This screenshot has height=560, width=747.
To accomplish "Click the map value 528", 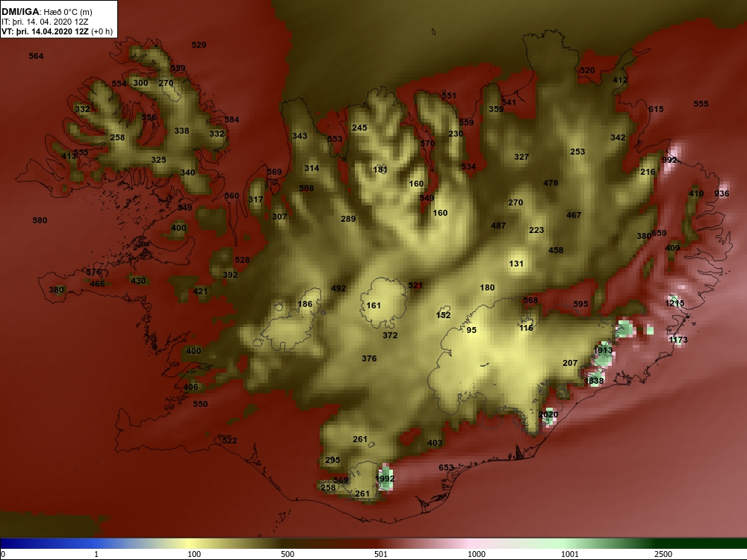I will [242, 260].
